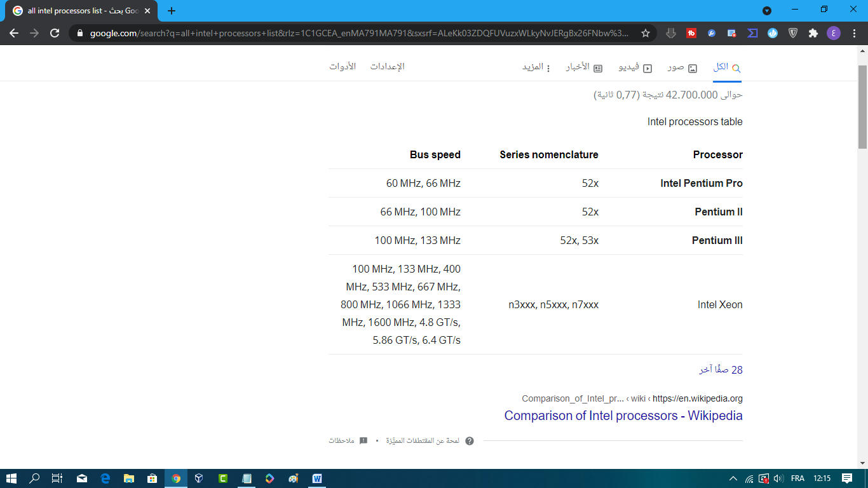Viewport: 868px width, 488px height.
Task: Open File Explorer from the taskbar
Action: point(129,478)
